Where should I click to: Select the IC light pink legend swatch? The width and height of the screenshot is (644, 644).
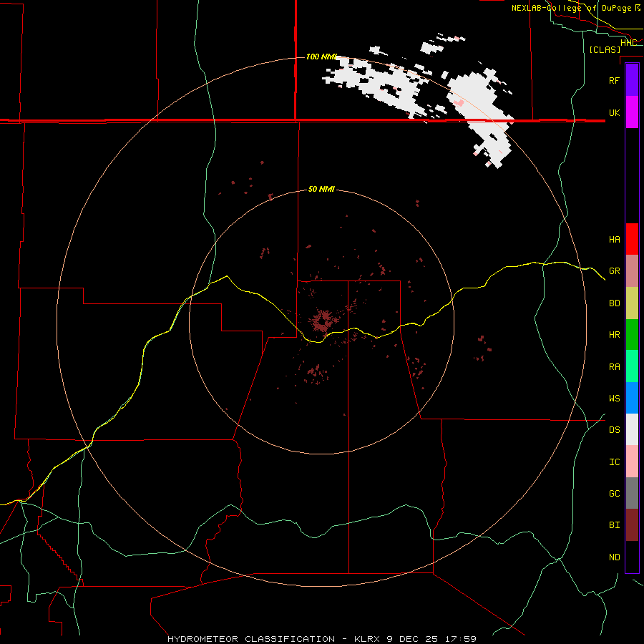(632, 462)
